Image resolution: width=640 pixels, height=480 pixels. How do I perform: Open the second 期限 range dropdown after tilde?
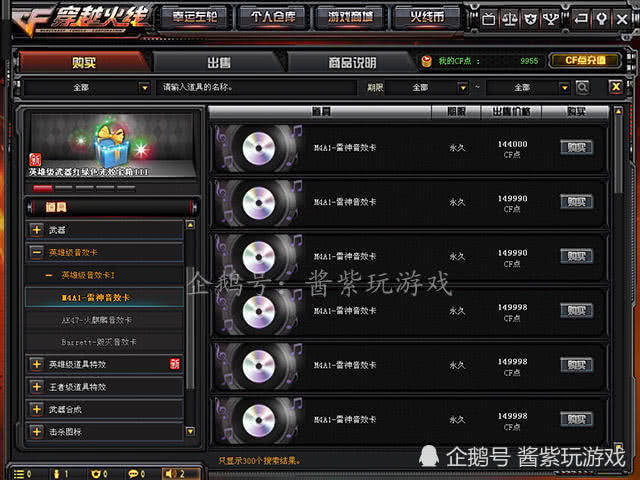coord(564,87)
